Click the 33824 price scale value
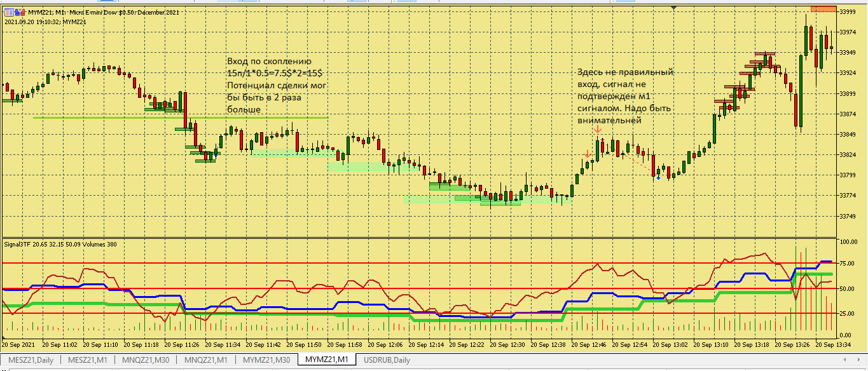 click(x=847, y=155)
